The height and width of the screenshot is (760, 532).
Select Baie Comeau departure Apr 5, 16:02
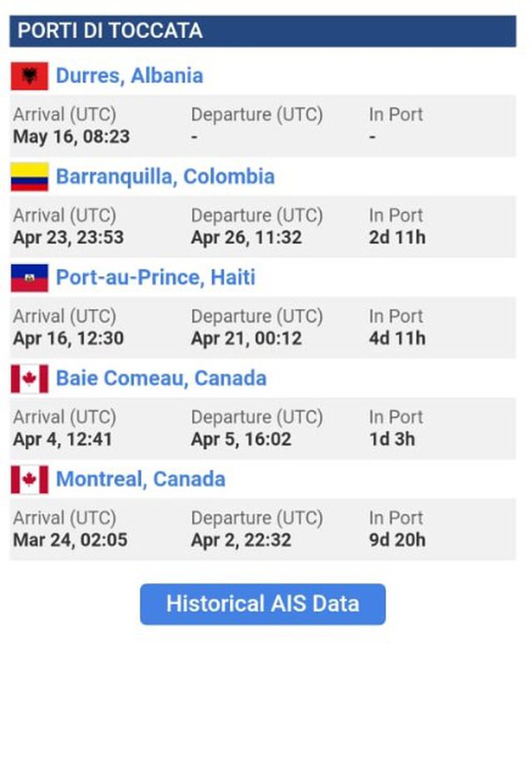pyautogui.click(x=241, y=439)
